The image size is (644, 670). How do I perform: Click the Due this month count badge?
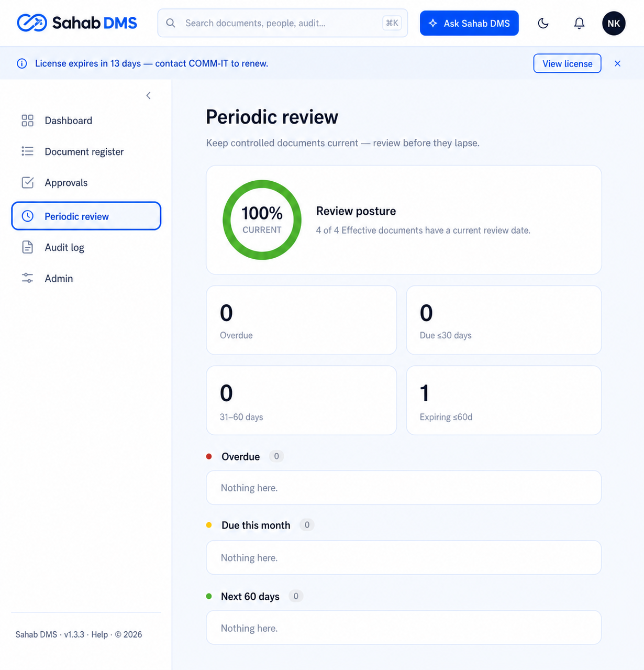pyautogui.click(x=307, y=525)
